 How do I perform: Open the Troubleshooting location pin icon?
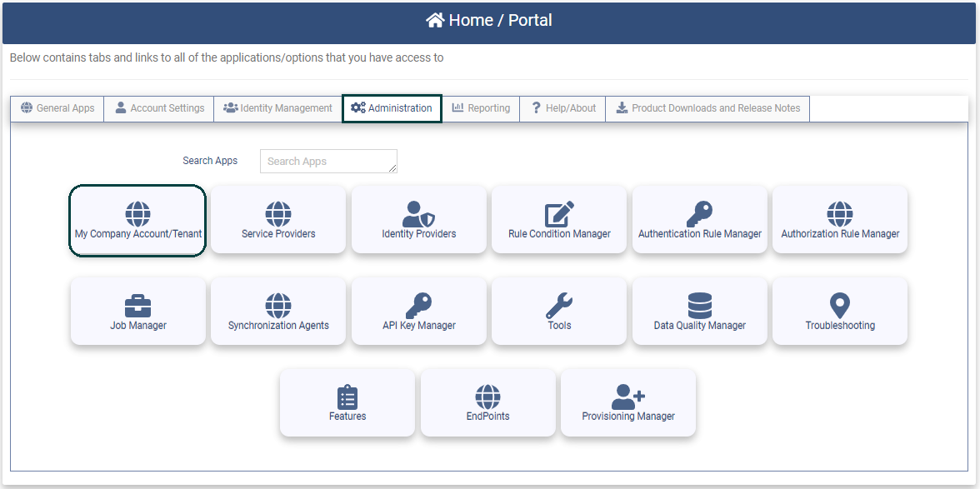pos(838,311)
